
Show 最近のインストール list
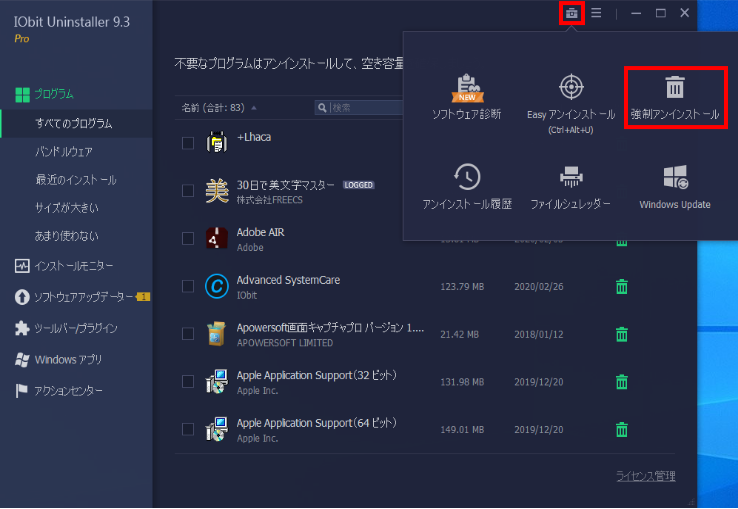click(x=76, y=180)
